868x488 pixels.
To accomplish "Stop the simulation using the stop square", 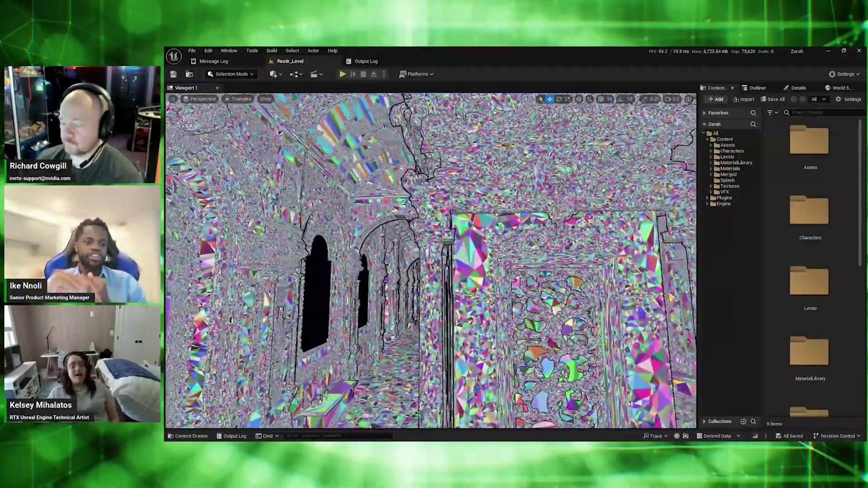I will 363,74.
